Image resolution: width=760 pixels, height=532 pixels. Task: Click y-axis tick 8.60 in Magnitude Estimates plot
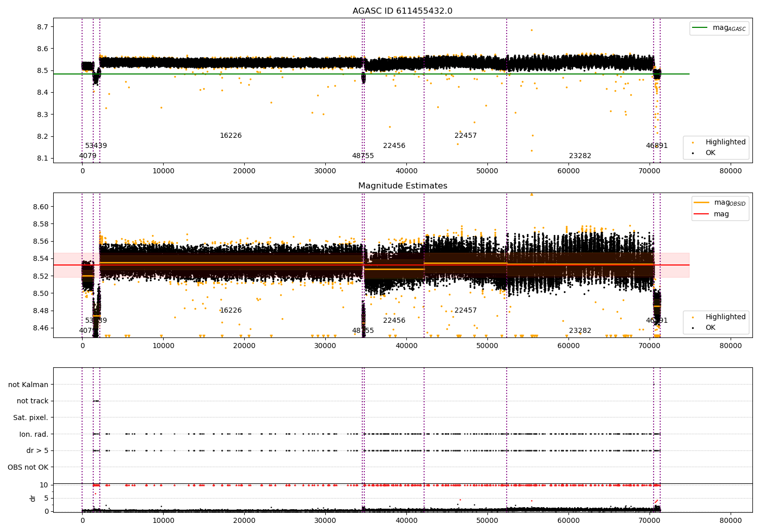[x=41, y=207]
